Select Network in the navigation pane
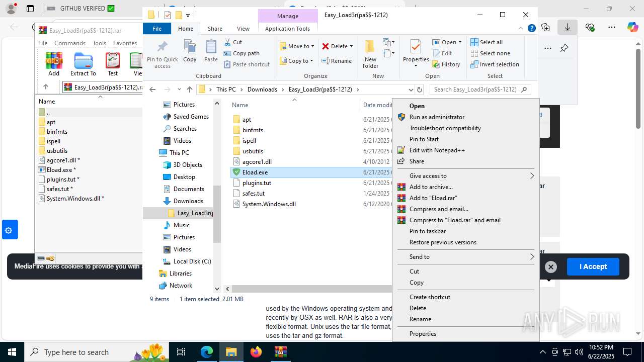Viewport: 644px width, 362px height. [x=181, y=286]
